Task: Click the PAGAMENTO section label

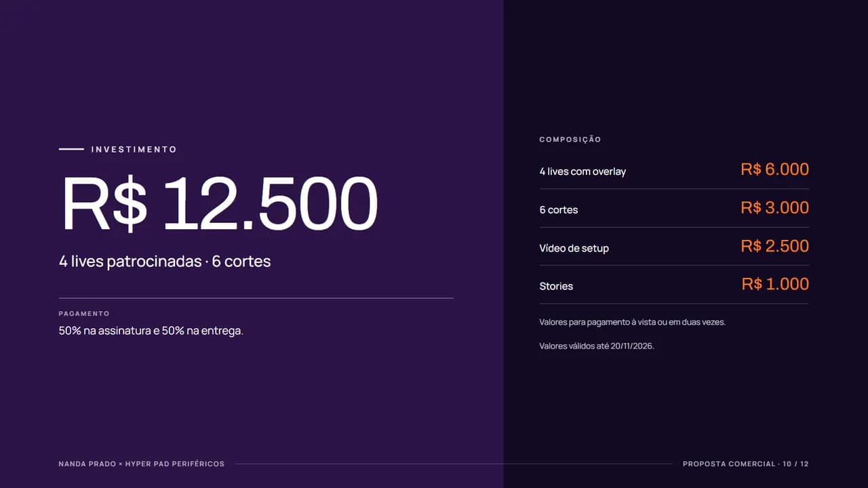Action: (x=84, y=314)
